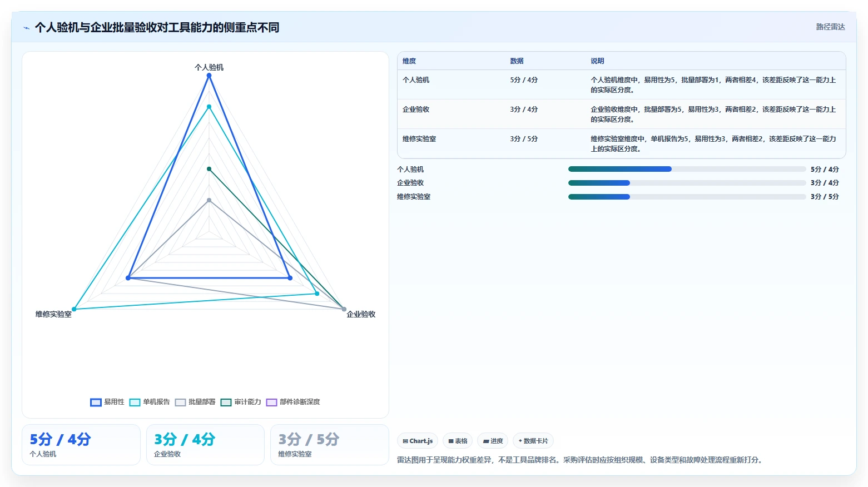Screen dimensions: 868x487
Task: Toggle the 易用性 legend series
Action: coord(107,402)
